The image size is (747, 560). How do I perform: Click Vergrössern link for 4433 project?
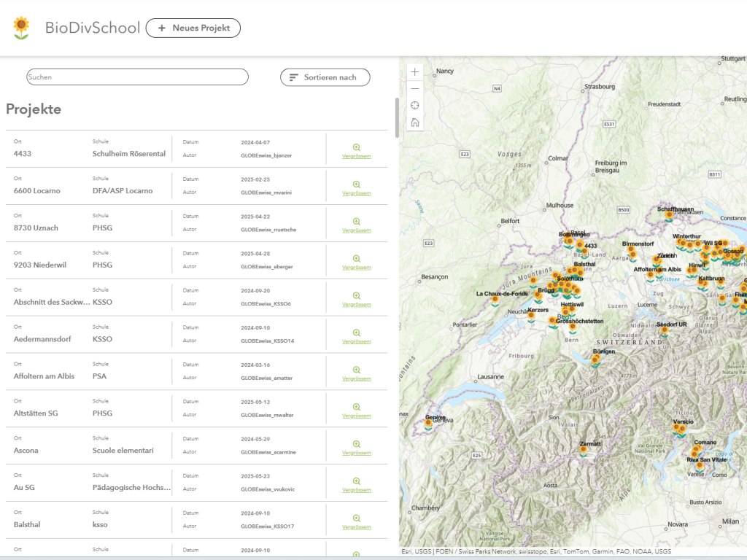point(357,156)
